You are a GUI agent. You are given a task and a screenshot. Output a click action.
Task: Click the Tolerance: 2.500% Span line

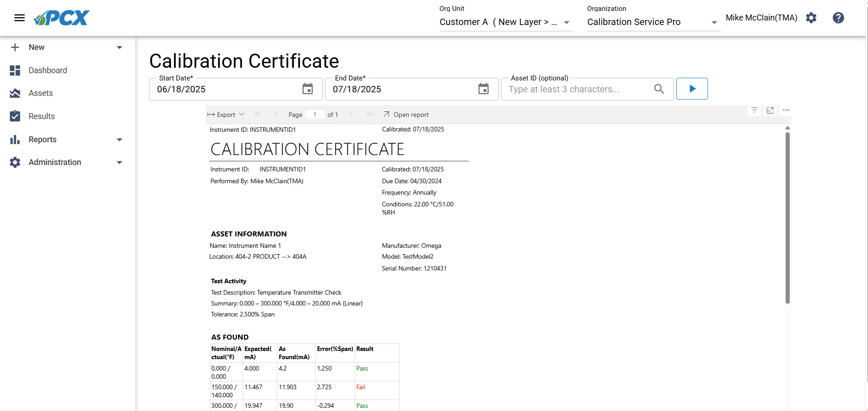pyautogui.click(x=243, y=314)
